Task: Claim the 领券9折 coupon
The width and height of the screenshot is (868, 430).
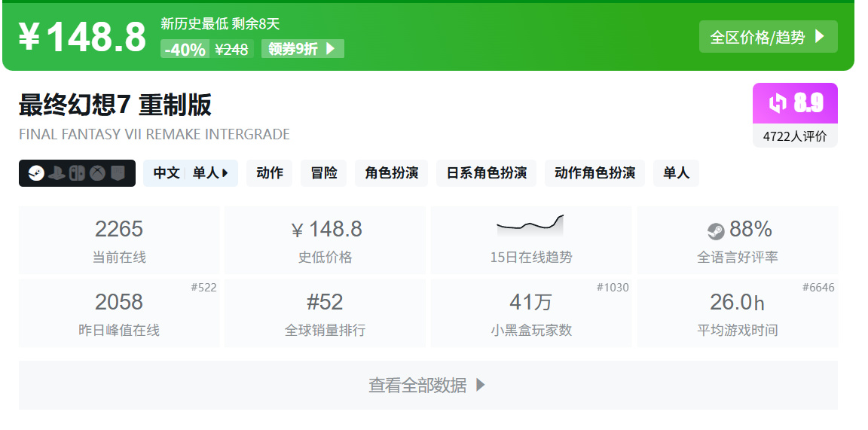Action: click(x=303, y=49)
